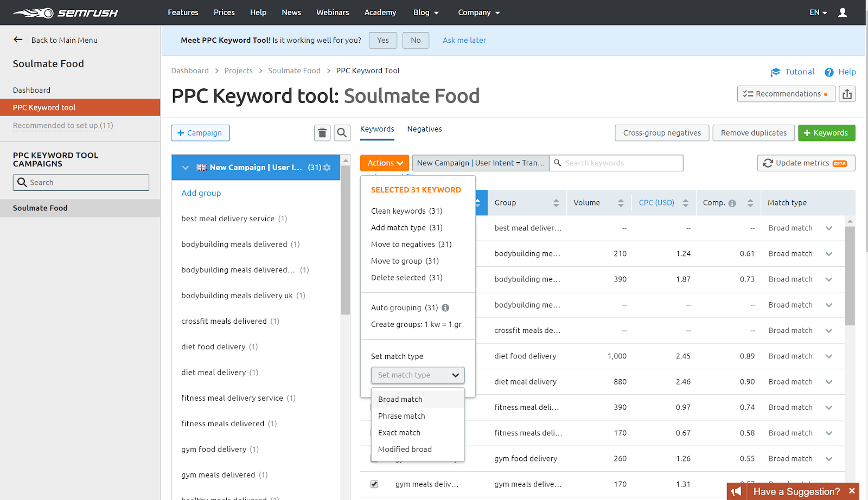The height and width of the screenshot is (500, 868).
Task: Open Projects in the breadcrumb
Action: coord(239,71)
